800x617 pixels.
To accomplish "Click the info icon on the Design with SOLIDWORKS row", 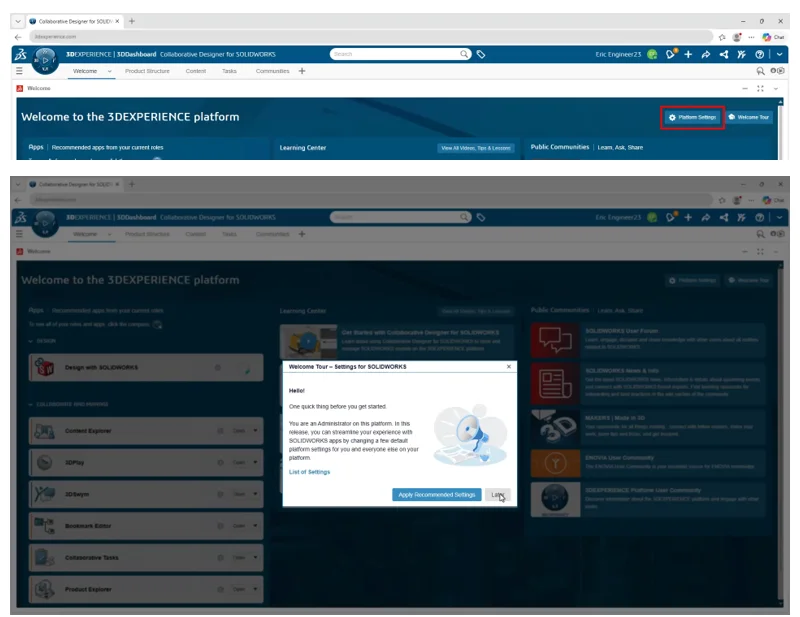I will (218, 367).
